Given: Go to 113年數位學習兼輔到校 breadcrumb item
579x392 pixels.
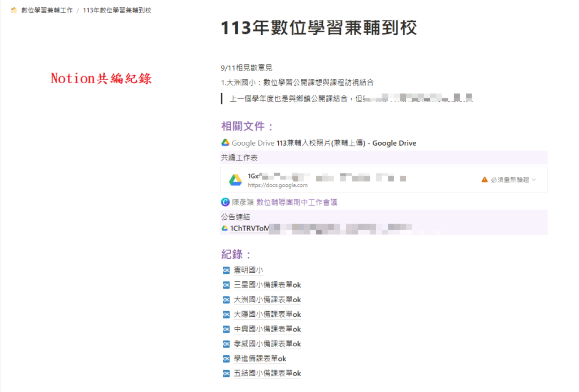Looking at the screenshot, I should [x=117, y=11].
